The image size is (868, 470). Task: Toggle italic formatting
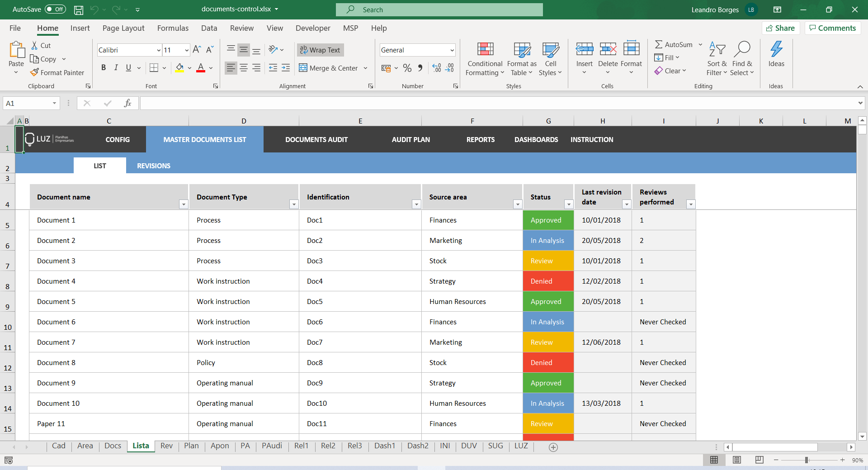[116, 67]
